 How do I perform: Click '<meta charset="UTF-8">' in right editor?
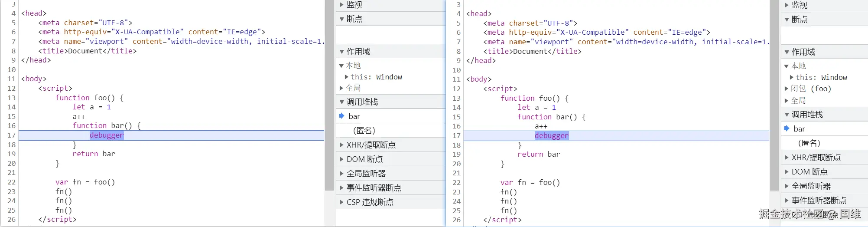click(x=530, y=23)
